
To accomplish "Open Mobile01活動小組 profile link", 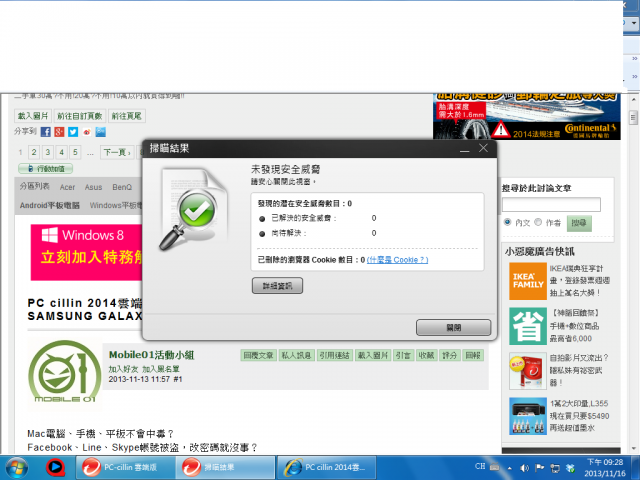I will tap(151, 355).
